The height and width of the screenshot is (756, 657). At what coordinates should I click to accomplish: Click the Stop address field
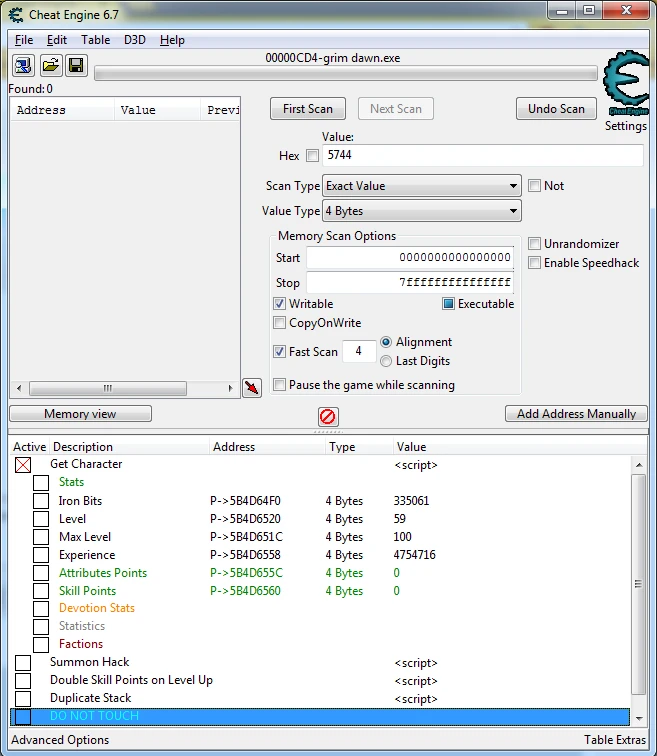point(410,283)
